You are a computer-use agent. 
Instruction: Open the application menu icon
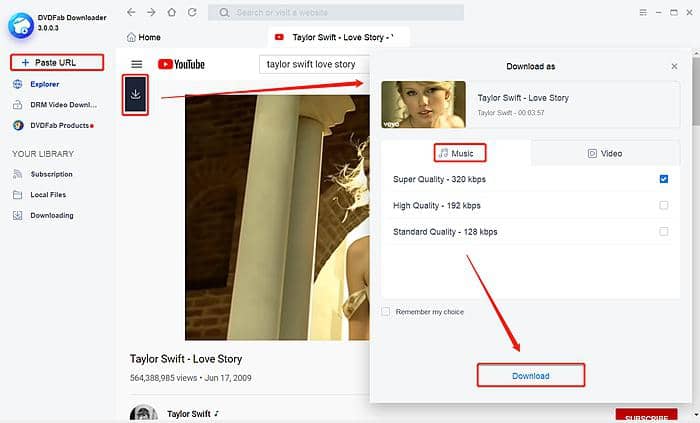coord(643,12)
